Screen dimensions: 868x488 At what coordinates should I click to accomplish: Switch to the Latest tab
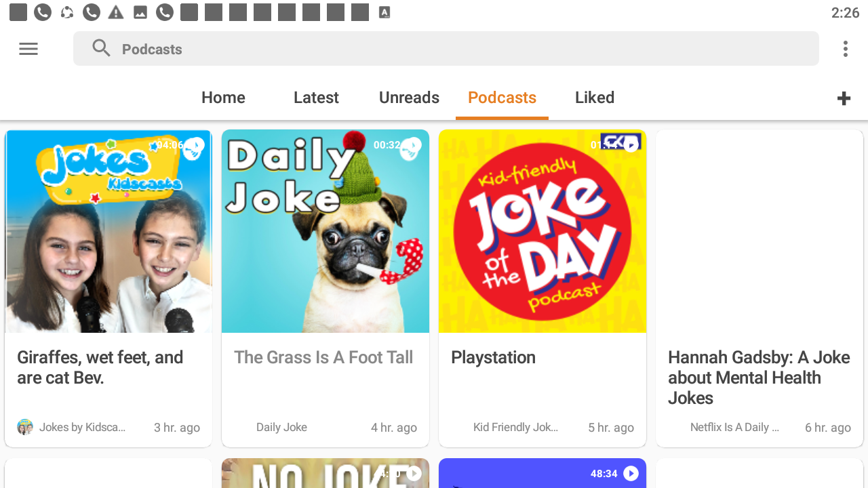316,98
